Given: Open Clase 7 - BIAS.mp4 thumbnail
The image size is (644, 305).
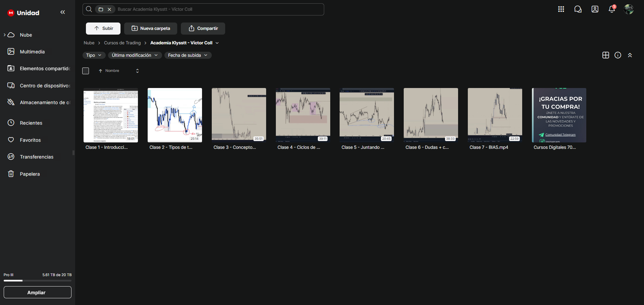Looking at the screenshot, I should [495, 115].
